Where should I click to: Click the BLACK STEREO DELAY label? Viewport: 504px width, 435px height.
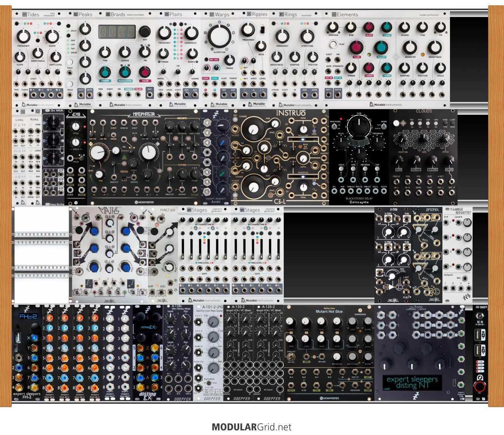[359, 198]
